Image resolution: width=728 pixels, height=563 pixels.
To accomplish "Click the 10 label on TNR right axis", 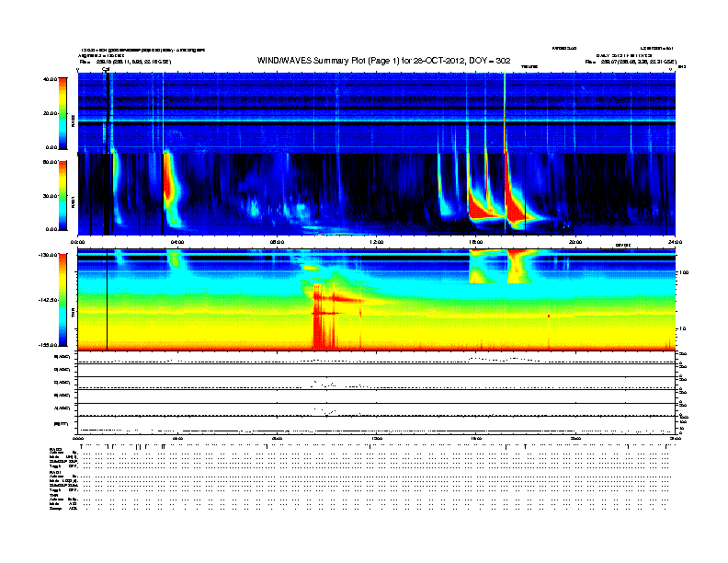I will coord(684,328).
